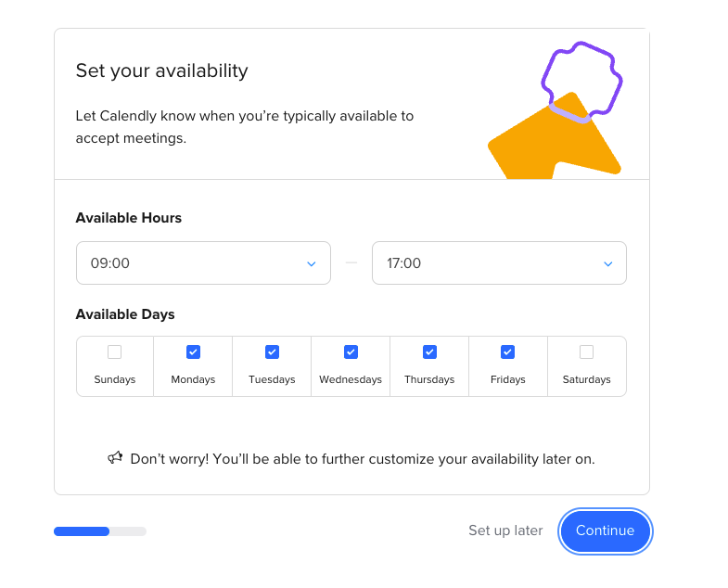Toggle Wednesdays availability off
Viewport: 728px width, 588px height.
click(351, 352)
